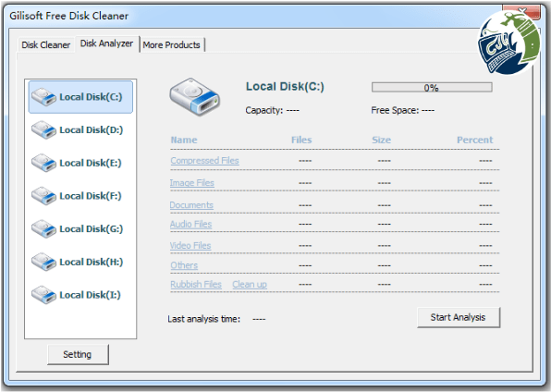This screenshot has width=551, height=392.
Task: Open the Video Files link
Action: pyautogui.click(x=190, y=245)
